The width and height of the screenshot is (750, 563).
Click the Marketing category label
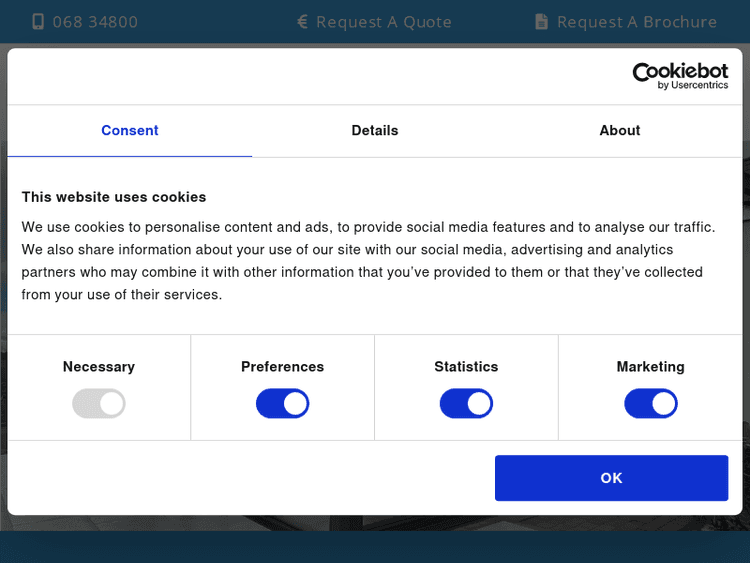pyautogui.click(x=651, y=367)
